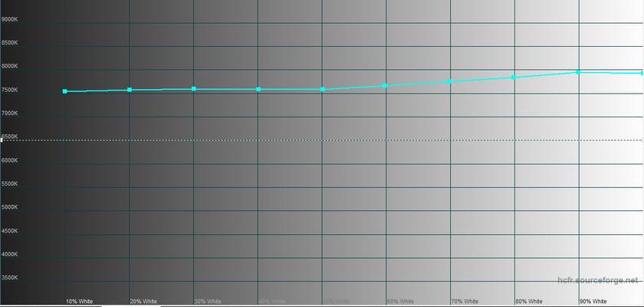Click the 7500K y-axis label
The image size is (644, 307).
tap(11, 90)
